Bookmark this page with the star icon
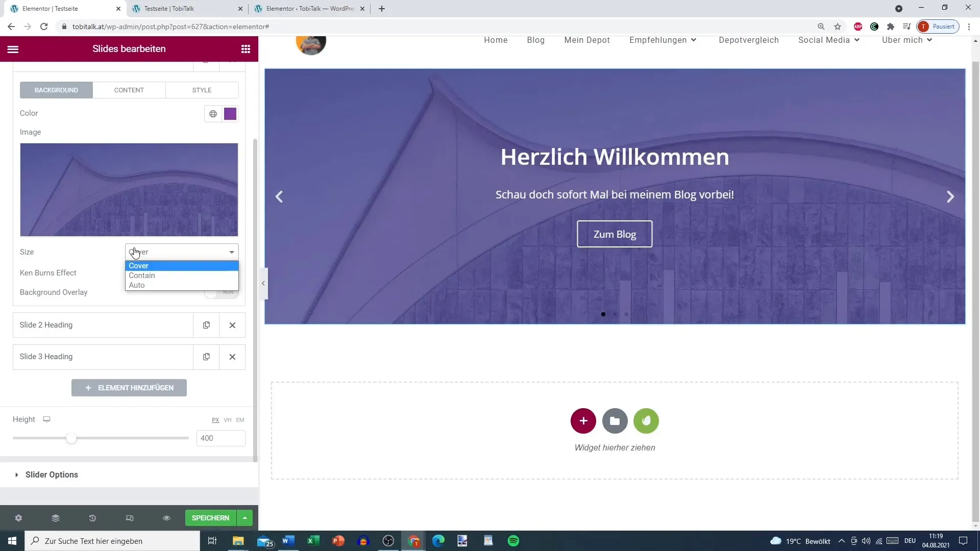Screen dimensions: 980x551 [x=838, y=27]
